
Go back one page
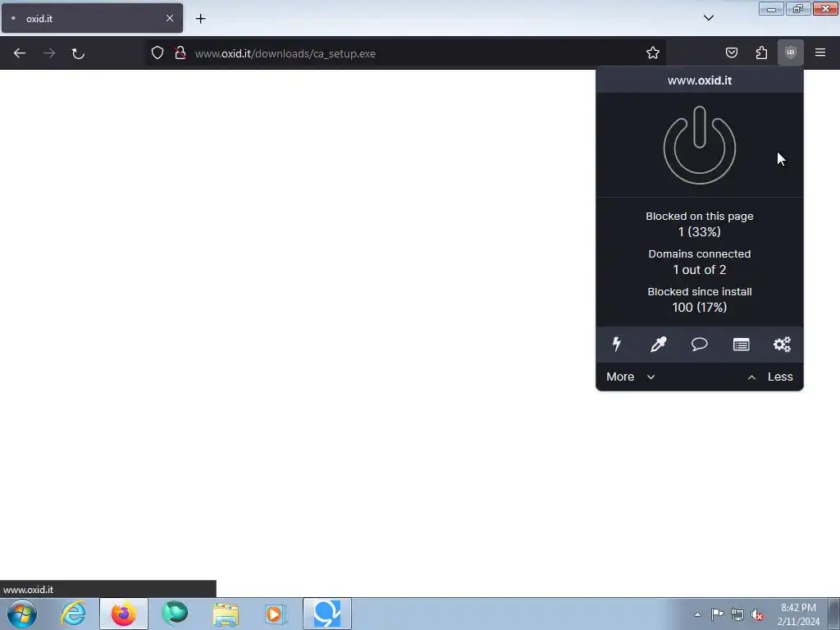[x=20, y=52]
